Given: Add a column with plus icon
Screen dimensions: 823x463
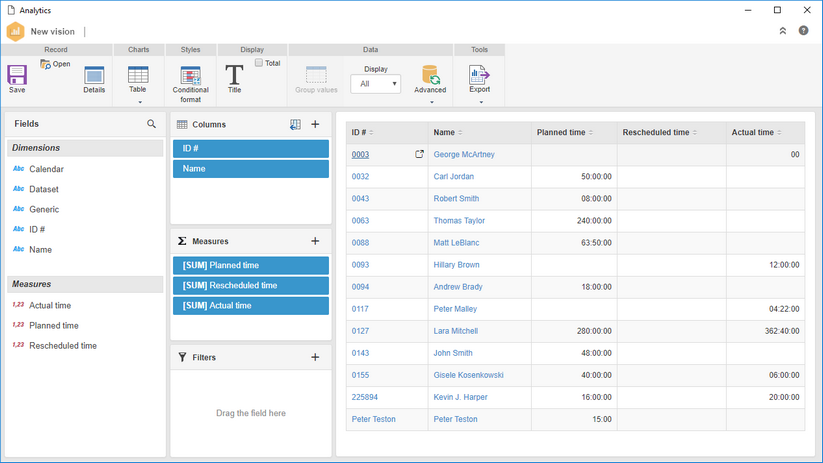Looking at the screenshot, I should click(315, 124).
